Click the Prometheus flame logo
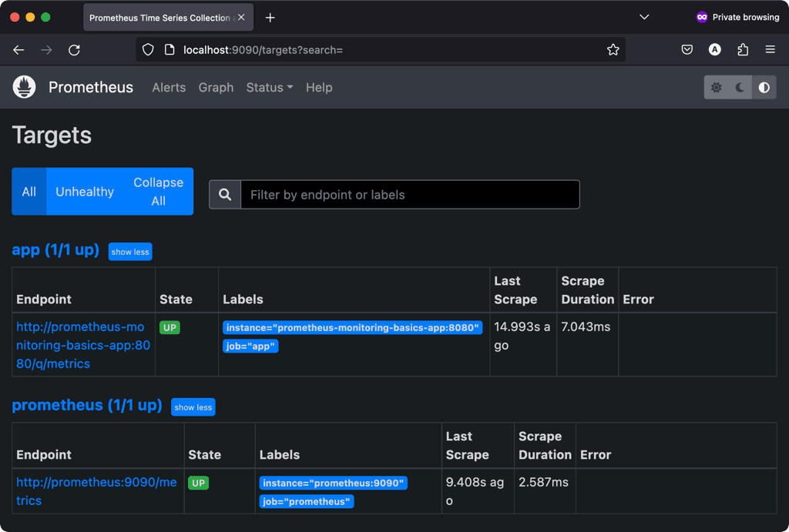789x532 pixels. pos(24,87)
